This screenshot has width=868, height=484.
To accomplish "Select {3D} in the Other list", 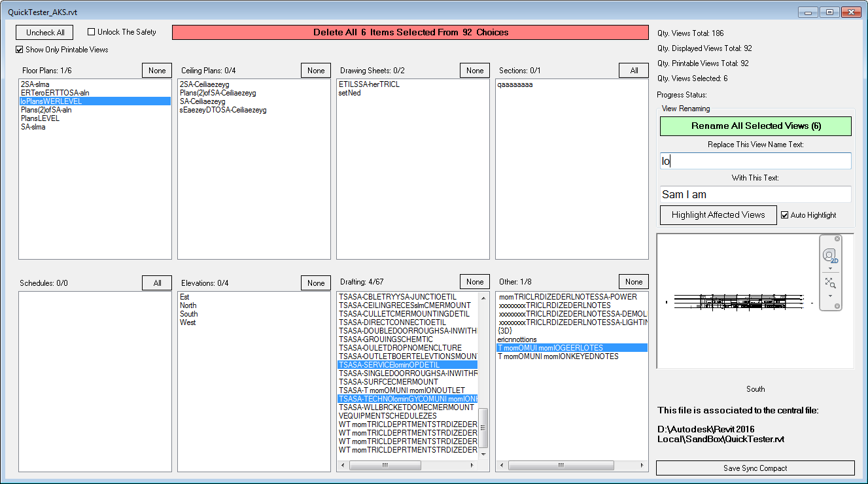I will pyautogui.click(x=505, y=331).
